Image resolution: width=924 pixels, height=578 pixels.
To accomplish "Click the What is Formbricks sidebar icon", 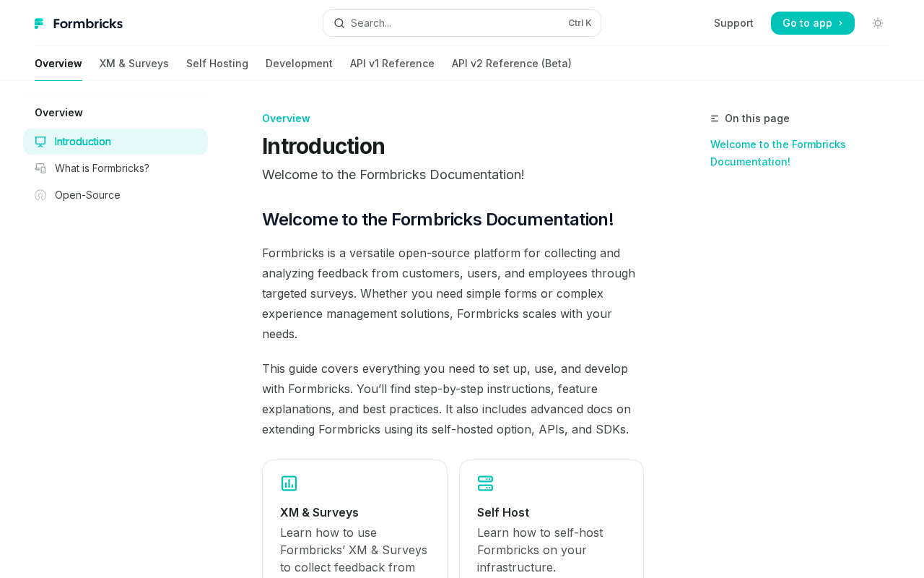I will point(40,168).
